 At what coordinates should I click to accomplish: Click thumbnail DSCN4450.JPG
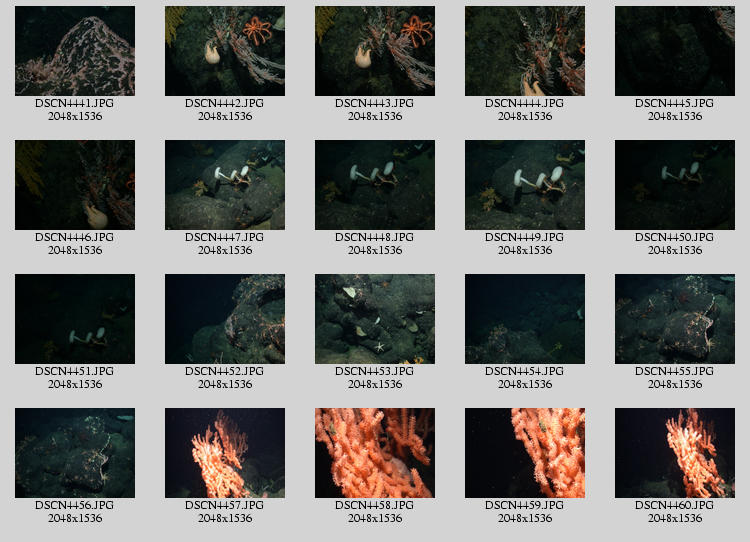click(x=675, y=185)
